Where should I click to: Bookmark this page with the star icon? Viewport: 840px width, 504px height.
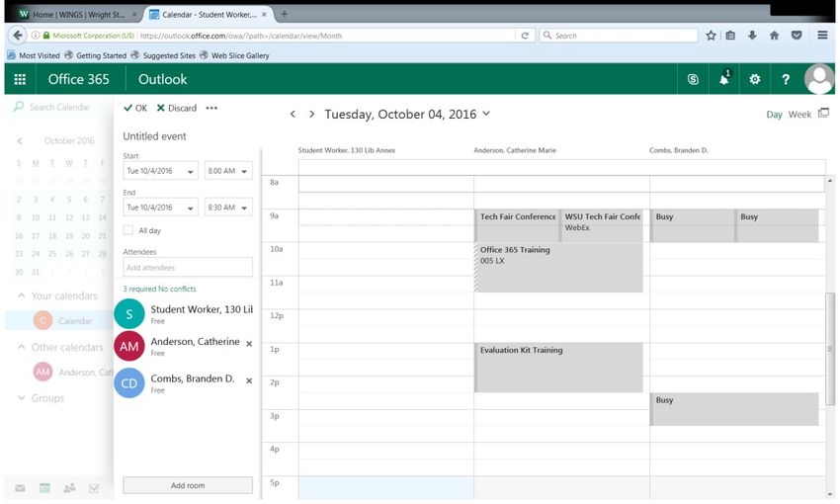click(x=711, y=36)
